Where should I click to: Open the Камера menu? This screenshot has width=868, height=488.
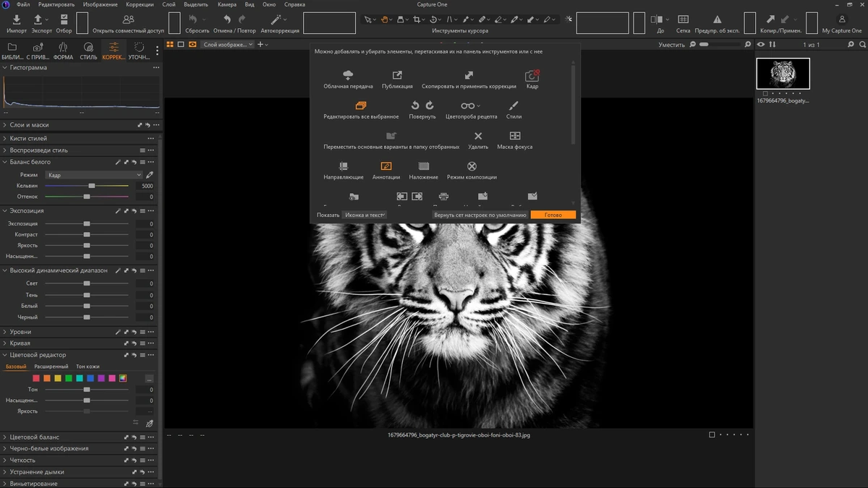pyautogui.click(x=227, y=4)
